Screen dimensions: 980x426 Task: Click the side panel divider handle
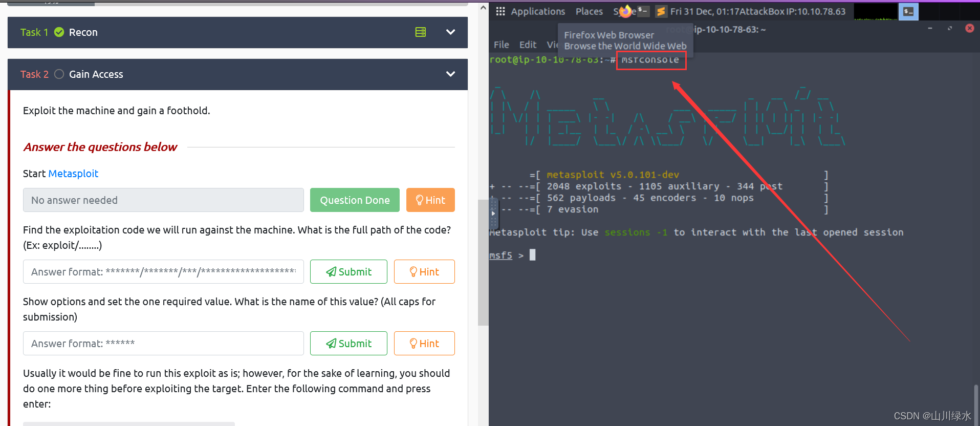(x=493, y=214)
